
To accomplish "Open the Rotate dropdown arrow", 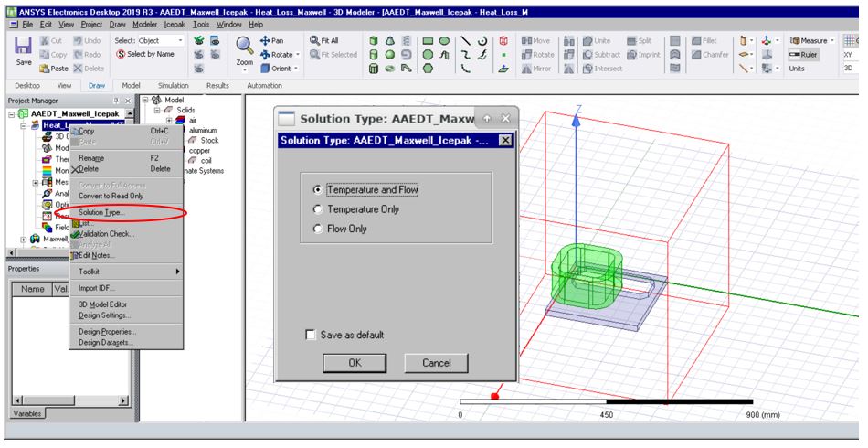I will click(x=298, y=54).
